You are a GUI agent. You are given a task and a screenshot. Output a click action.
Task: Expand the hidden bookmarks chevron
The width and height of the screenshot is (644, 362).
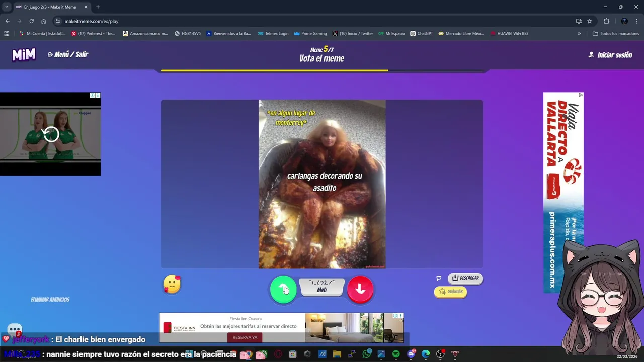point(579,34)
